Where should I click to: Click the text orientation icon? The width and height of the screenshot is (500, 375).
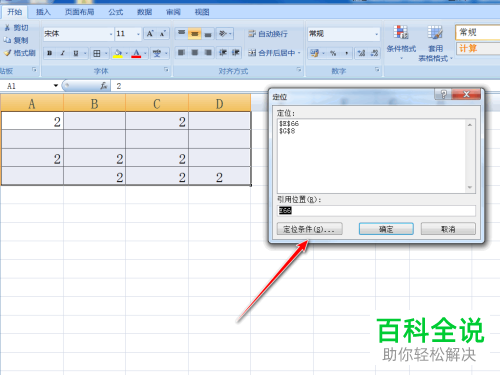(223, 34)
